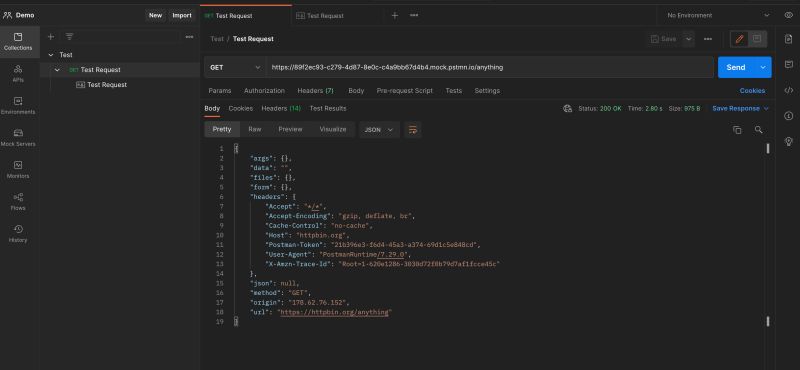
Task: Switch to edit mode pencil icon
Action: 739,39
